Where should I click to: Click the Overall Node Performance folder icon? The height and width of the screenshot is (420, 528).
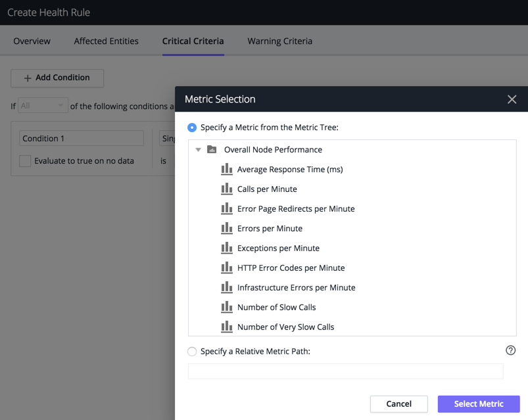point(212,149)
